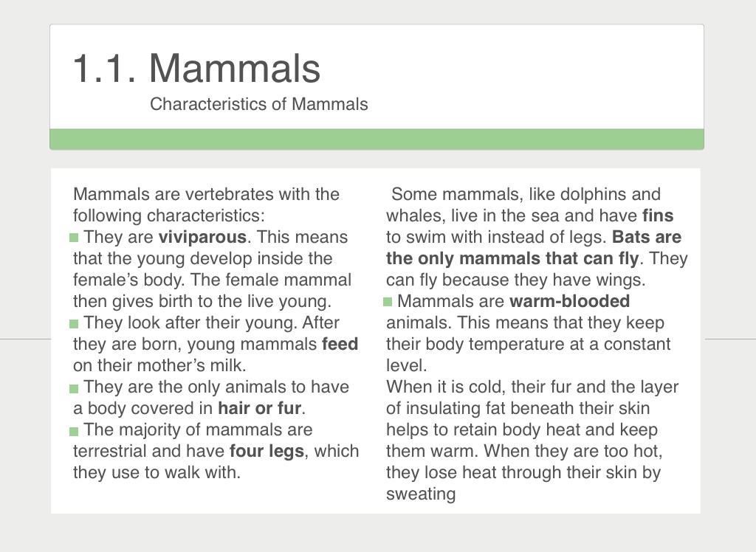Select the 'Characteristics of Mammals' subtitle
This screenshot has height=552, width=756.
pyautogui.click(x=258, y=104)
